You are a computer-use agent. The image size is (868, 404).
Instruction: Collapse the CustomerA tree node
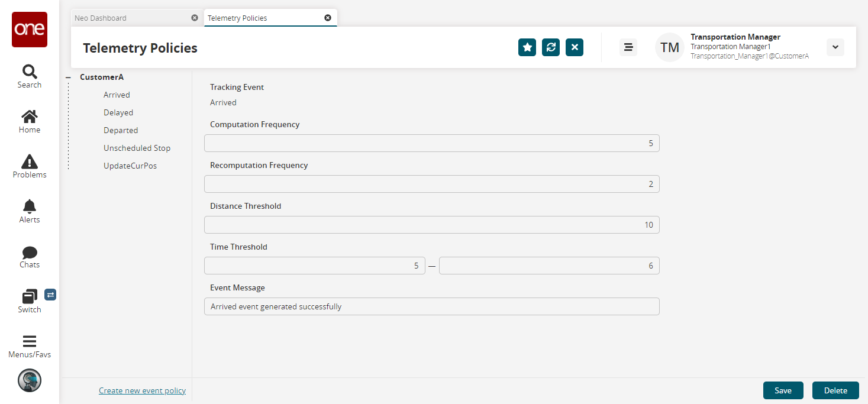click(x=69, y=77)
